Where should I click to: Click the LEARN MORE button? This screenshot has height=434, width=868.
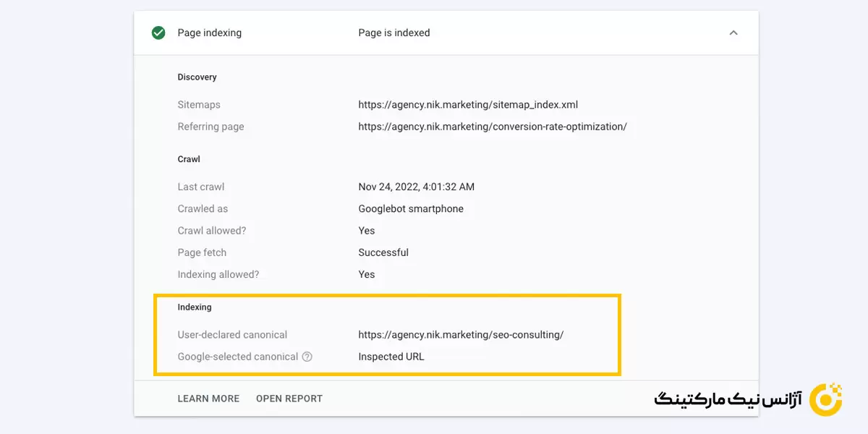click(208, 399)
